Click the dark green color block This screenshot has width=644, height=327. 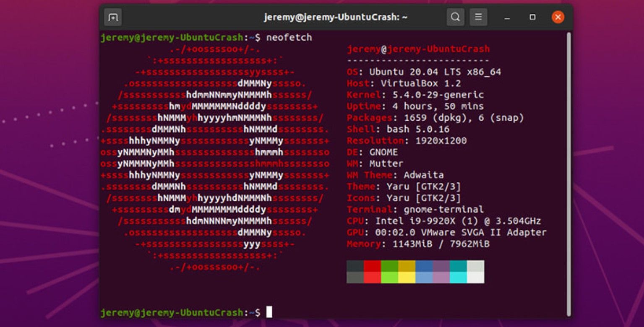pyautogui.click(x=390, y=266)
